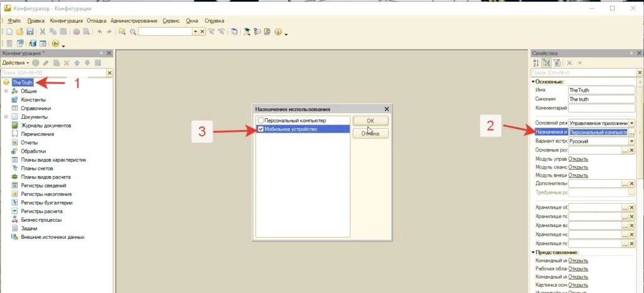Collapse the Представление properties section

tap(533, 252)
